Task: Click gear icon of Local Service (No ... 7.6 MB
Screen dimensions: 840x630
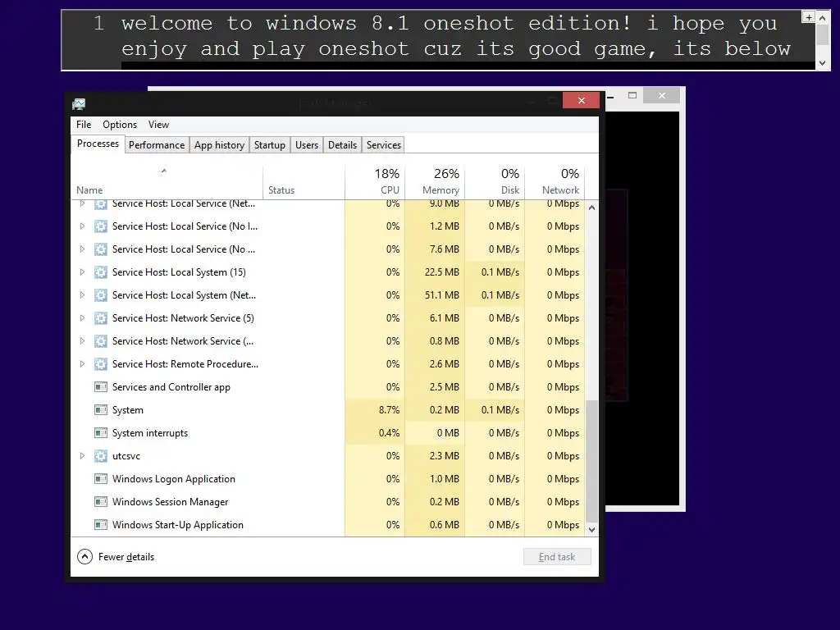Action: pyautogui.click(x=100, y=249)
